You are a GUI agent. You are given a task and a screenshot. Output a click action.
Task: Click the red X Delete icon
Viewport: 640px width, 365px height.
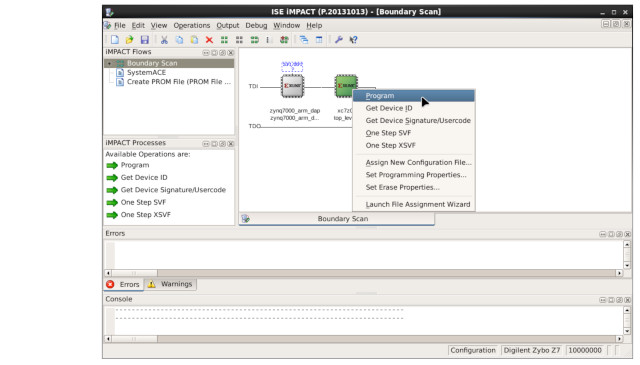point(209,40)
